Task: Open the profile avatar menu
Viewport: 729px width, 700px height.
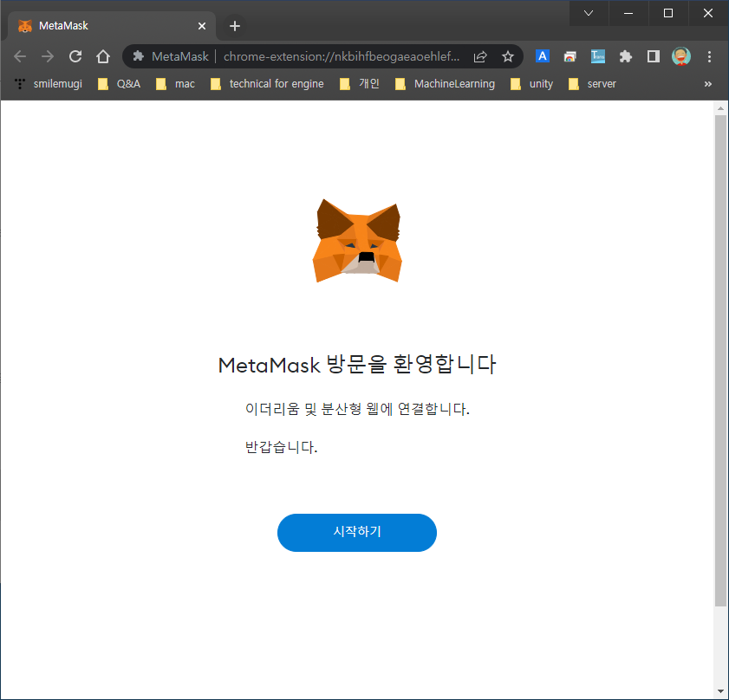Action: coord(681,56)
